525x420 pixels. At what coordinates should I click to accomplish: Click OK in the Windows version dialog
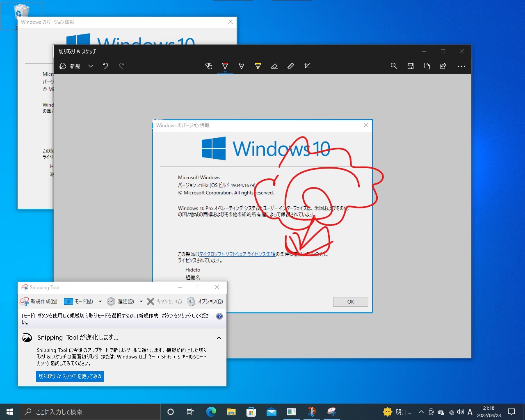pos(350,301)
